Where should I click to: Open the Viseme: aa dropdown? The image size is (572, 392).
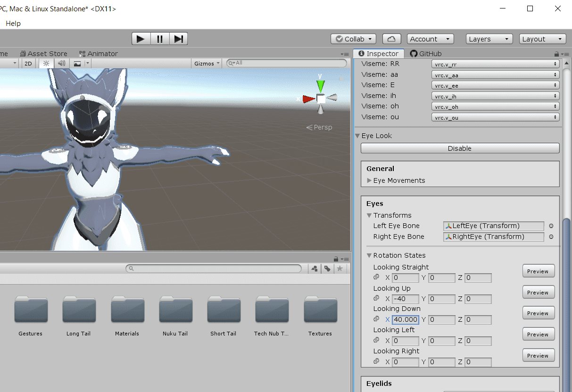coord(496,75)
